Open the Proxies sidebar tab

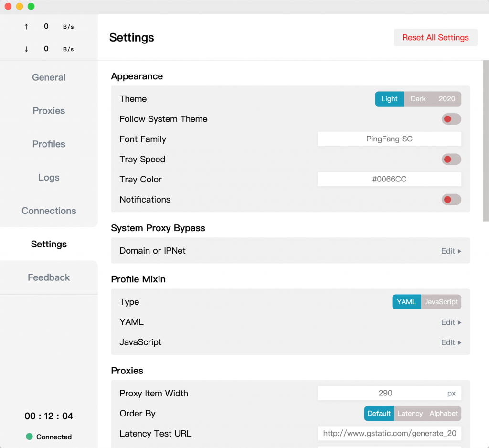tap(49, 111)
